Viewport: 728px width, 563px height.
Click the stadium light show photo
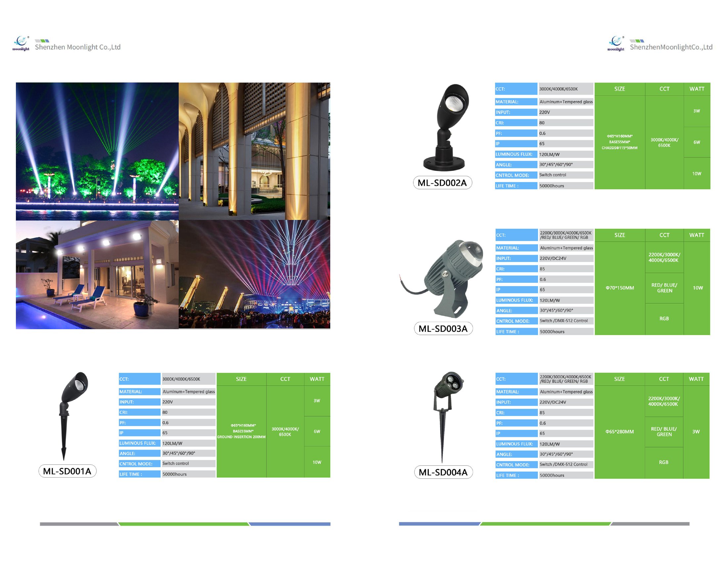254,274
